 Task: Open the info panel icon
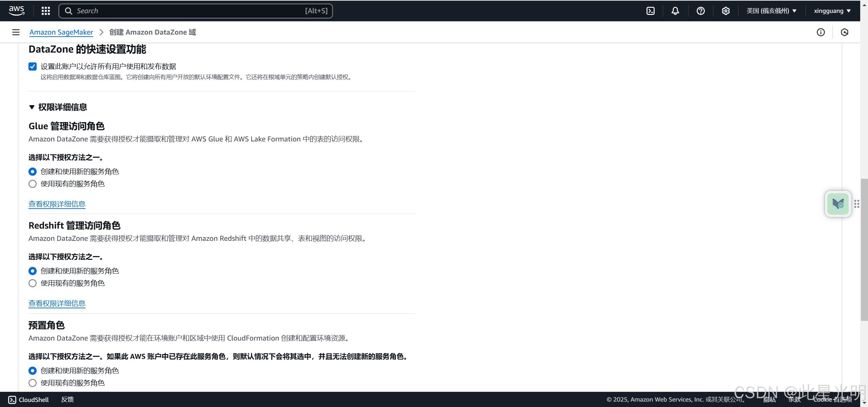[821, 32]
